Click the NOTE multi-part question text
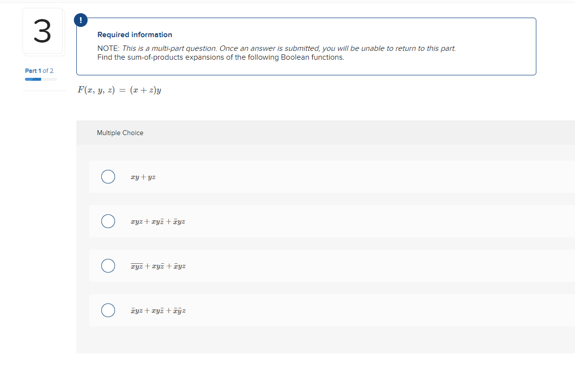575x392 pixels. 276,48
